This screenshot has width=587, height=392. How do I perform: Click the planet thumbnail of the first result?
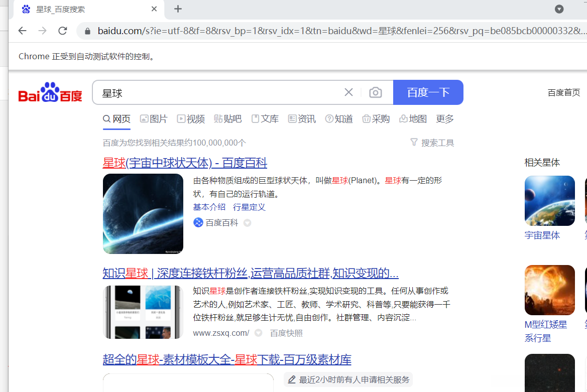[x=143, y=213]
